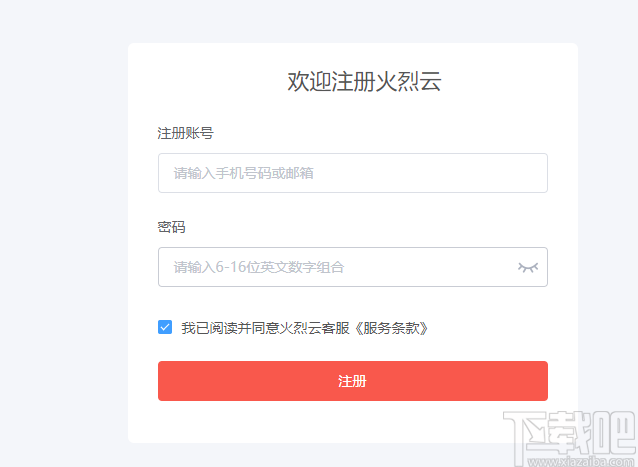Tick the service terms agreement checkbox

click(165, 327)
